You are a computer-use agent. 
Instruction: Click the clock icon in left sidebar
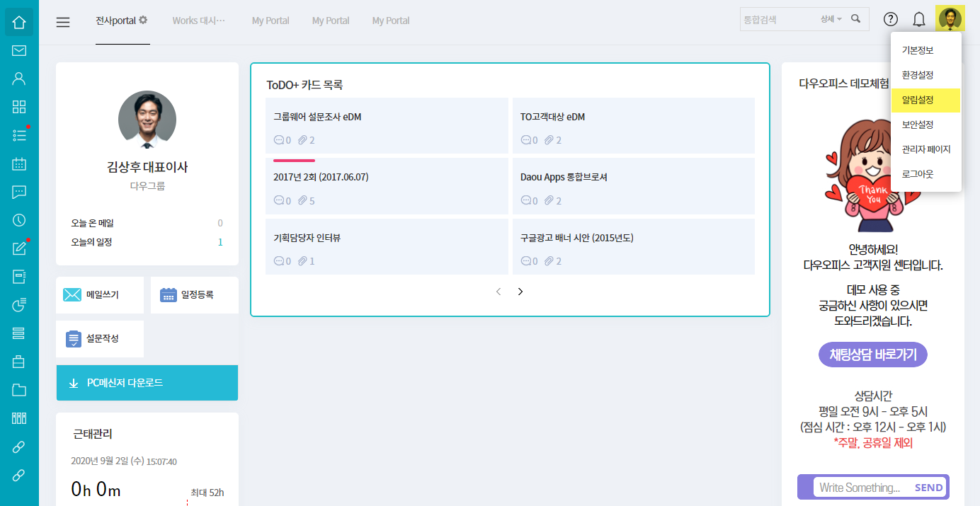19,220
